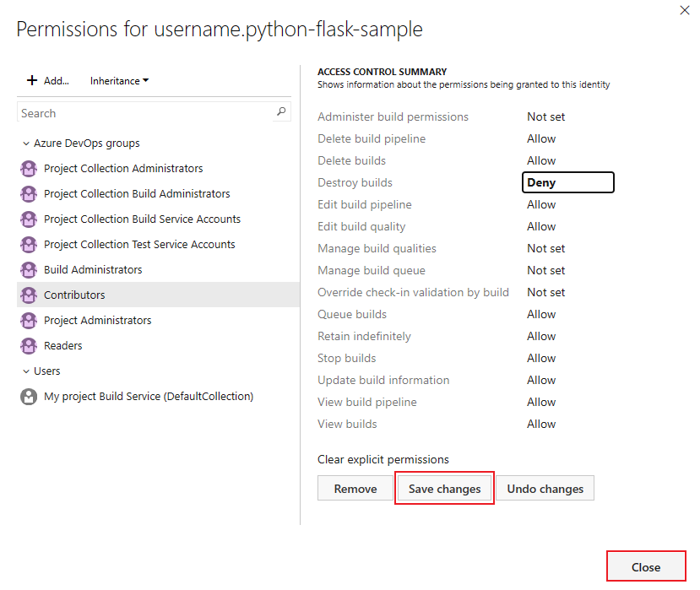The width and height of the screenshot is (700, 590).
Task: Collapse the Azure DevOps groups section
Action: (x=26, y=143)
